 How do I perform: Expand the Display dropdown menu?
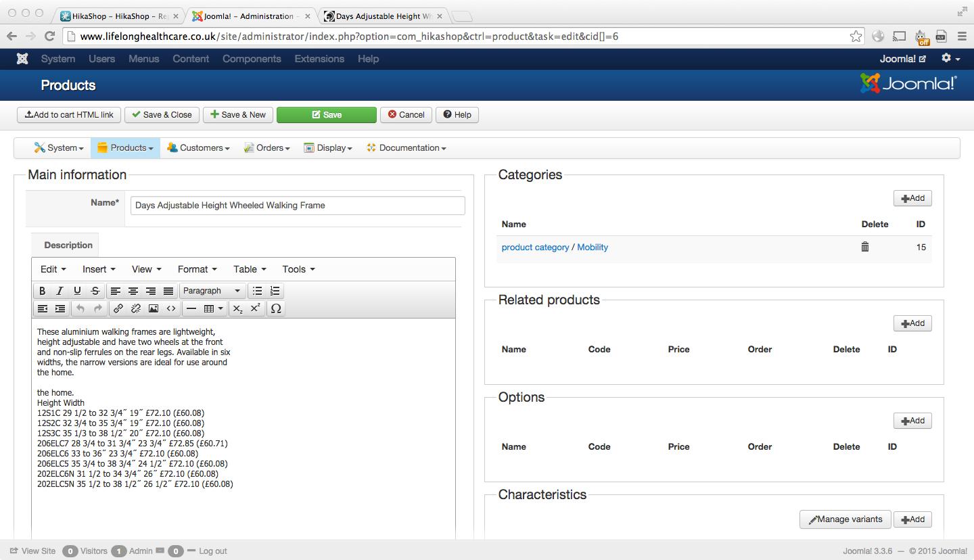[328, 148]
